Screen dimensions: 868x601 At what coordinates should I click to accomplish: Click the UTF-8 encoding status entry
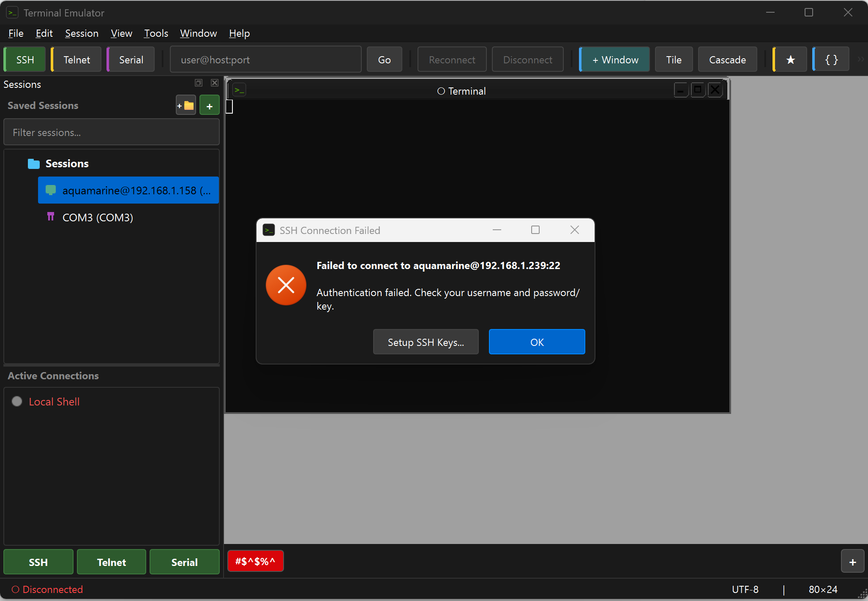tap(745, 589)
